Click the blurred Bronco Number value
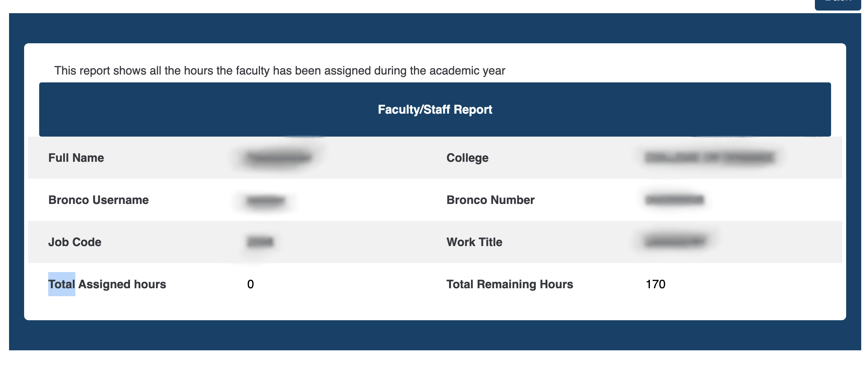Screen dimensions: 868x365 [675, 200]
